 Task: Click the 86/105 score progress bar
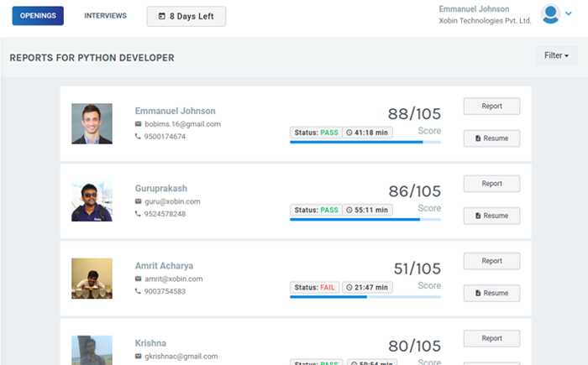pyautogui.click(x=365, y=220)
